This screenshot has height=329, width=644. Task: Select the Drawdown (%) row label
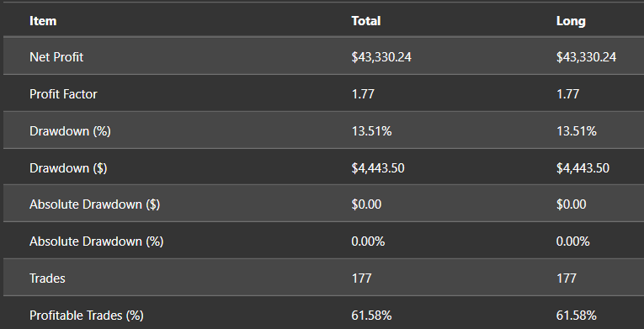click(x=70, y=131)
